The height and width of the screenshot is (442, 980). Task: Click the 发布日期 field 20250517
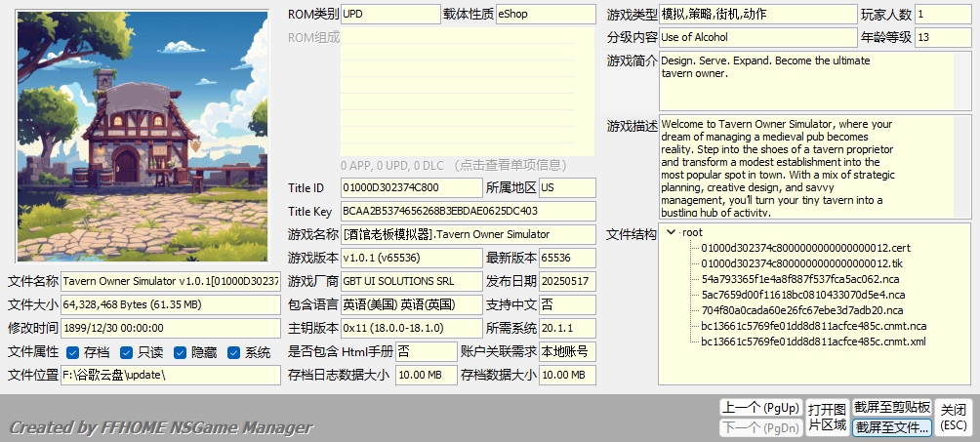567,281
